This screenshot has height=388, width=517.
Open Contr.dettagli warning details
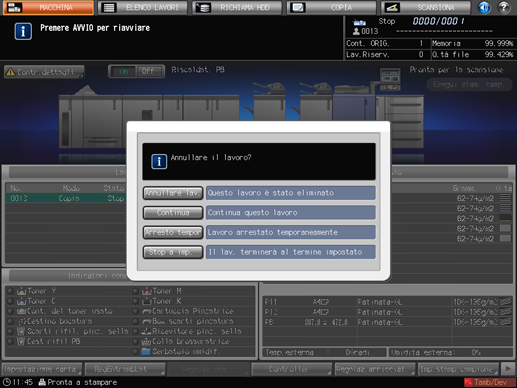[44, 72]
